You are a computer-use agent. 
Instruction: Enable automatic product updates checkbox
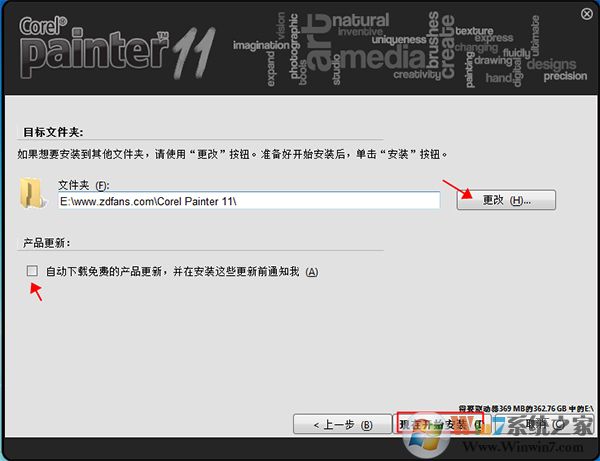[32, 271]
